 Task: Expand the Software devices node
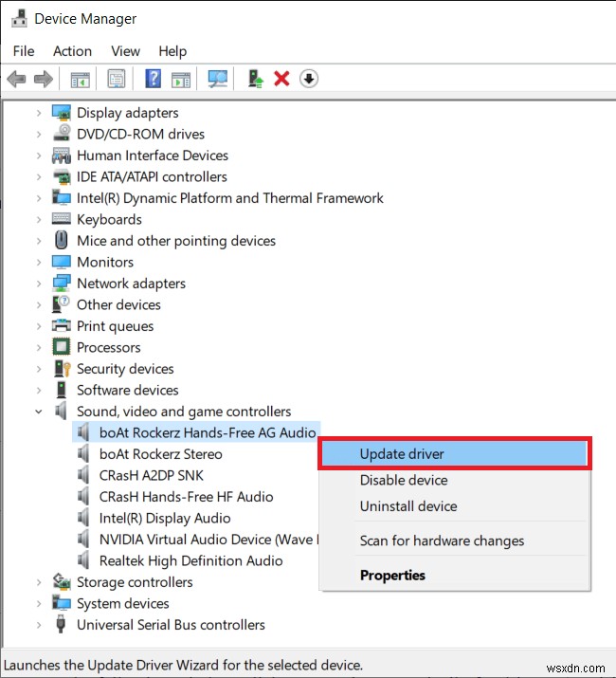pos(39,391)
